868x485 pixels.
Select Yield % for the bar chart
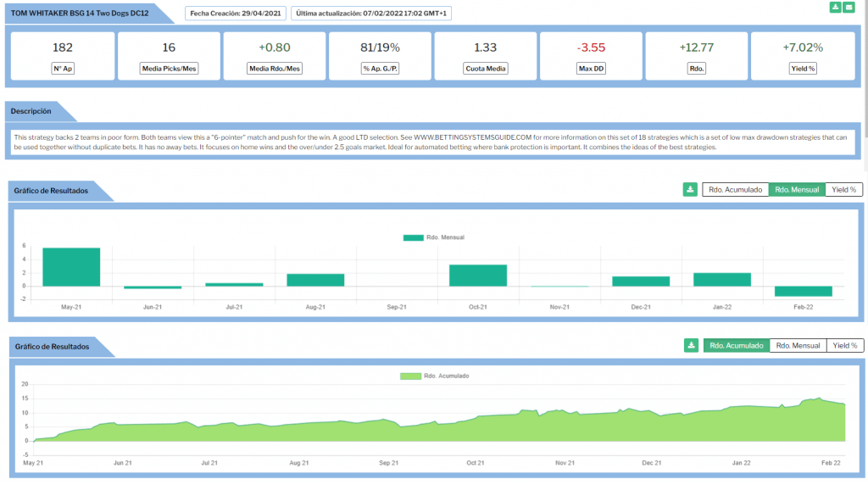[844, 189]
